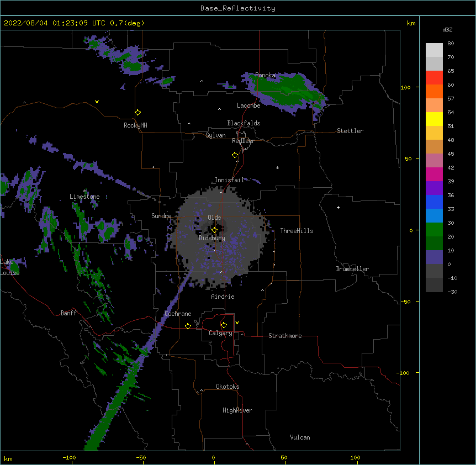Click the red 65 dBZ legend swatch

pyautogui.click(x=434, y=78)
